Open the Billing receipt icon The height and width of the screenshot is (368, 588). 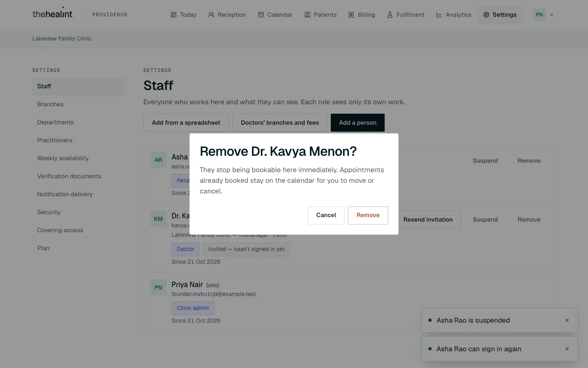[x=351, y=15]
